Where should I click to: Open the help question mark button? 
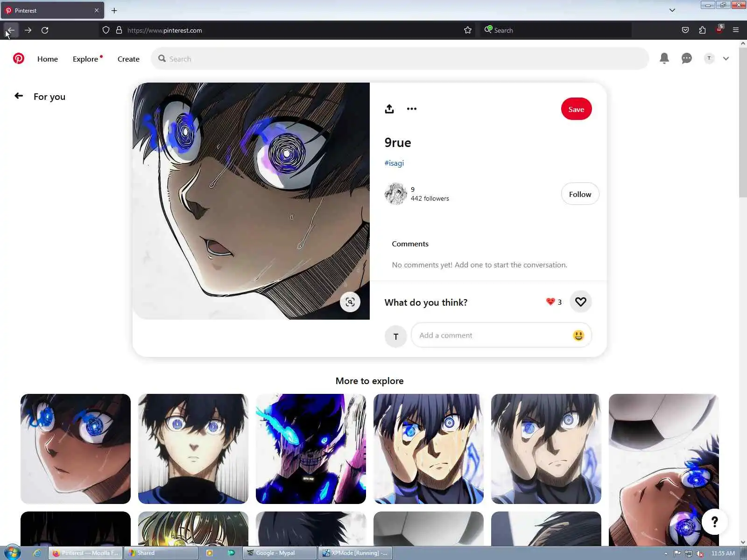714,522
